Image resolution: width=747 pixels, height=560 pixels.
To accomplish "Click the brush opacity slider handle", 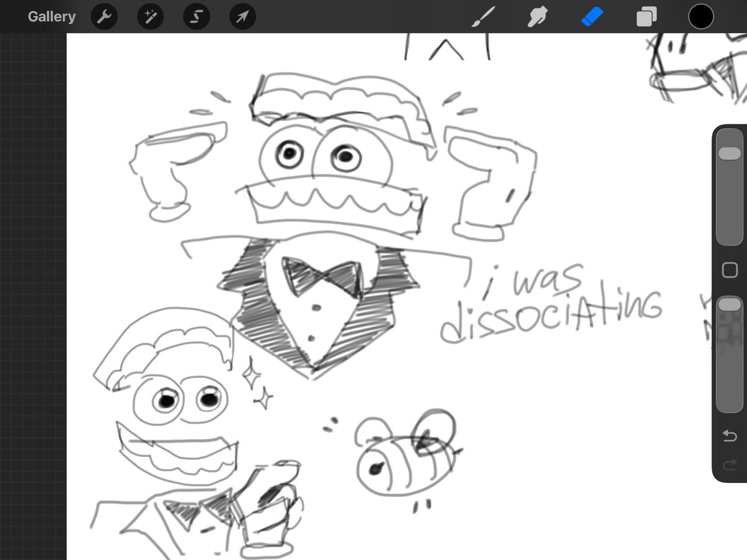I will coord(729,304).
